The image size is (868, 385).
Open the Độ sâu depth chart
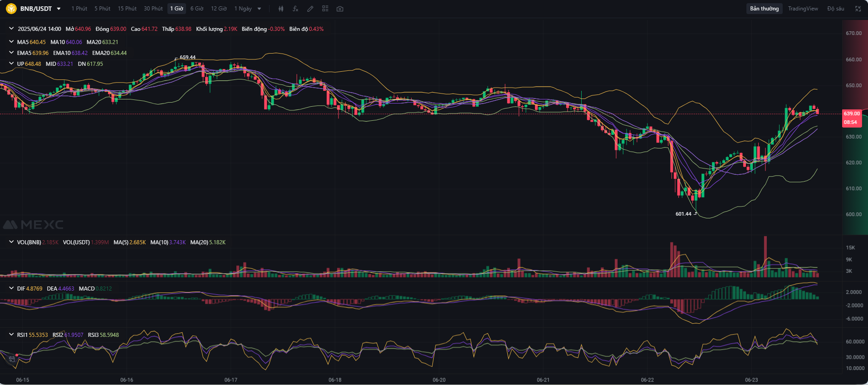point(836,9)
